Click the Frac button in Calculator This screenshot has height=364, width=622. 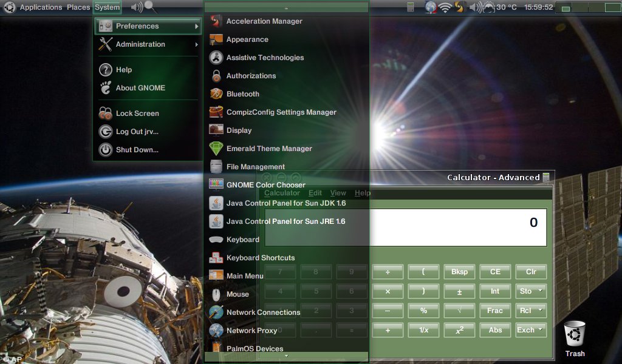tap(495, 311)
